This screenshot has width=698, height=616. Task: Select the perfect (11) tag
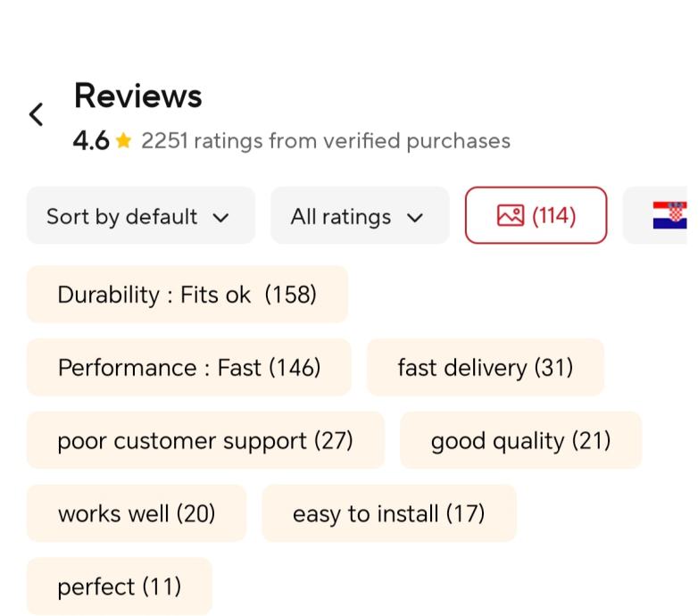click(x=119, y=587)
